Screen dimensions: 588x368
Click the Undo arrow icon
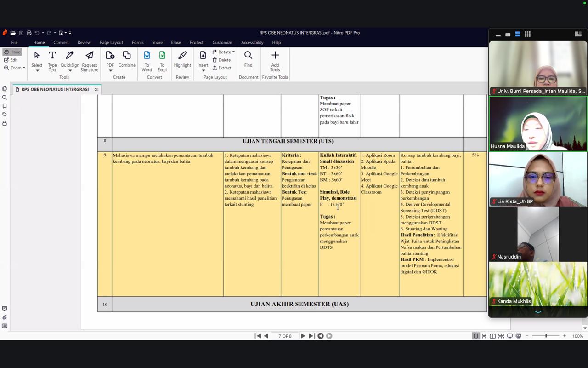point(37,33)
